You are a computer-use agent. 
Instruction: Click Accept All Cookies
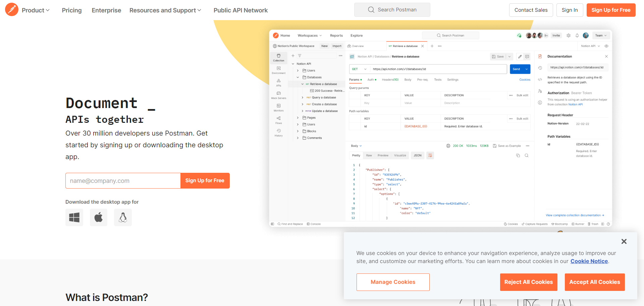tap(595, 282)
